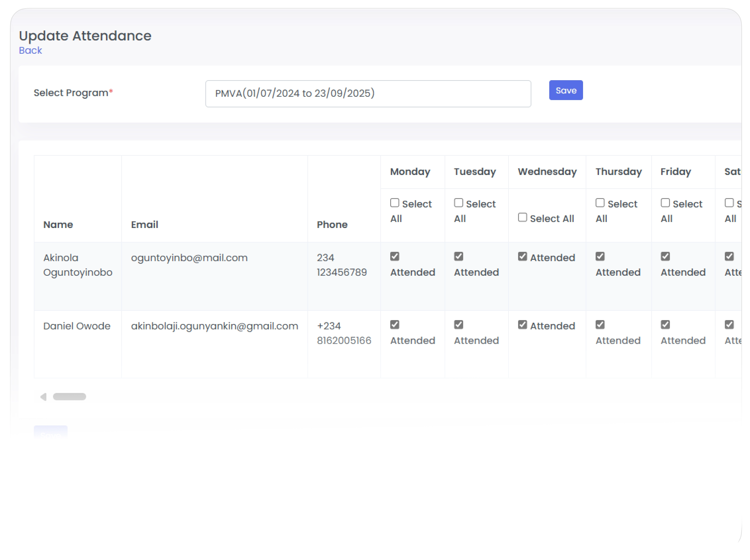
Task: Click phone number 234 123456789
Action: point(342,265)
